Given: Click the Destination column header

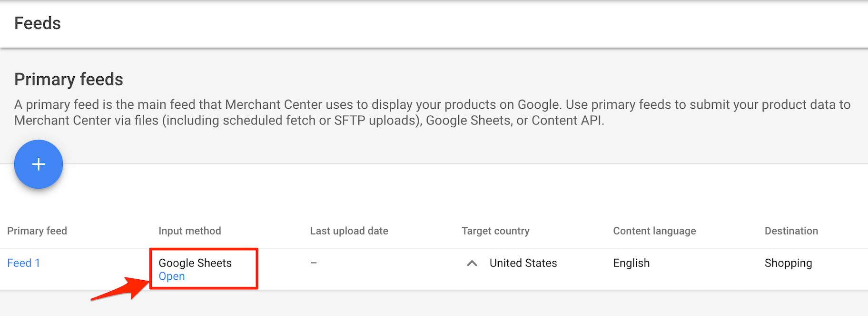Looking at the screenshot, I should pos(791,231).
